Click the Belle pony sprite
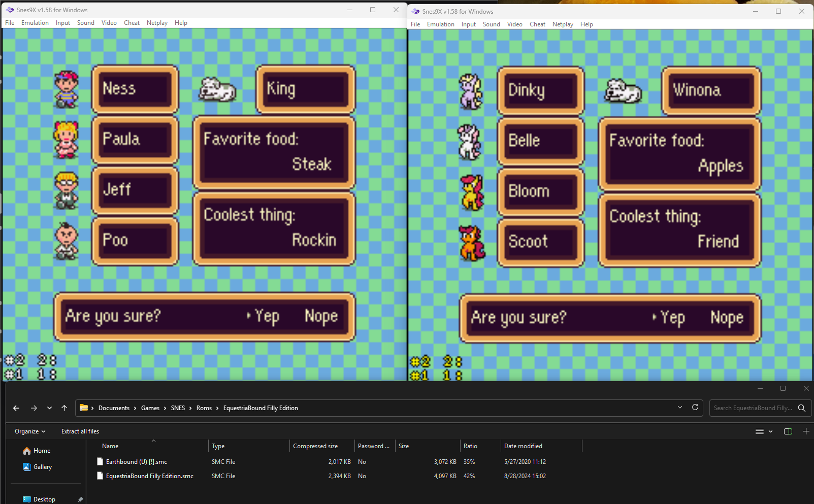The image size is (814, 504). [x=470, y=142]
